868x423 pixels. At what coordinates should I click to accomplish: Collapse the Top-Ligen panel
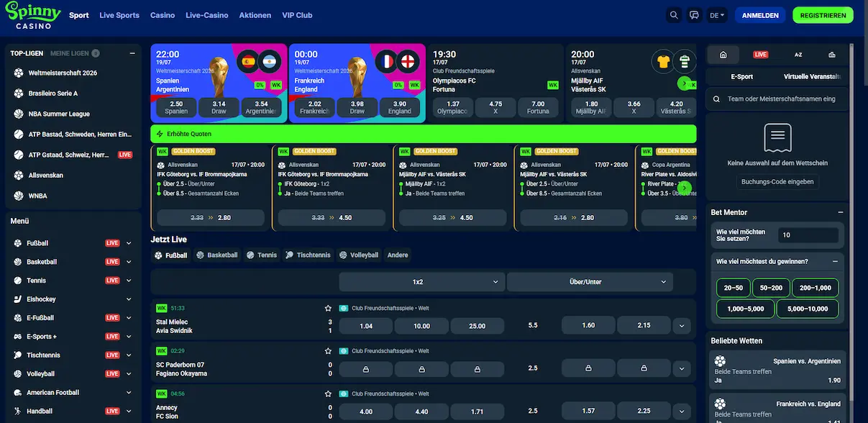[x=132, y=53]
